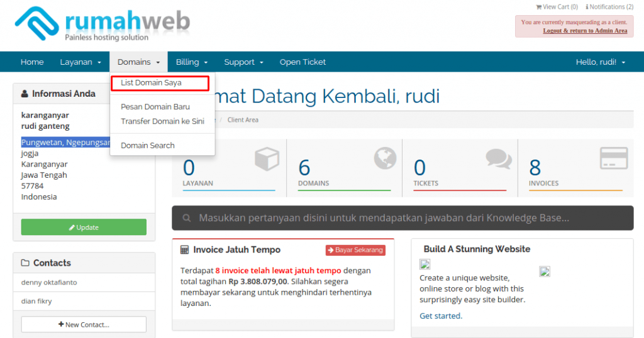Select Transfer Domain ke Sini entry
Screen dimensions: 644x338
tap(162, 121)
